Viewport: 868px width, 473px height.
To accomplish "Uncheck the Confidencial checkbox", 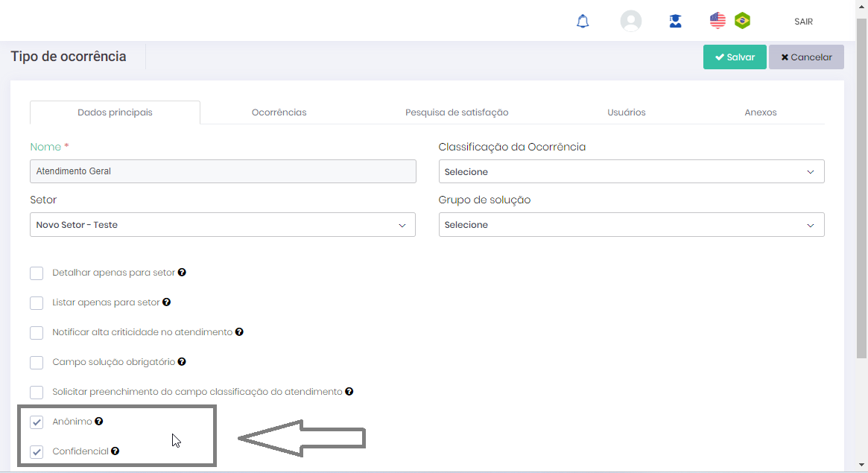I will 37,452.
